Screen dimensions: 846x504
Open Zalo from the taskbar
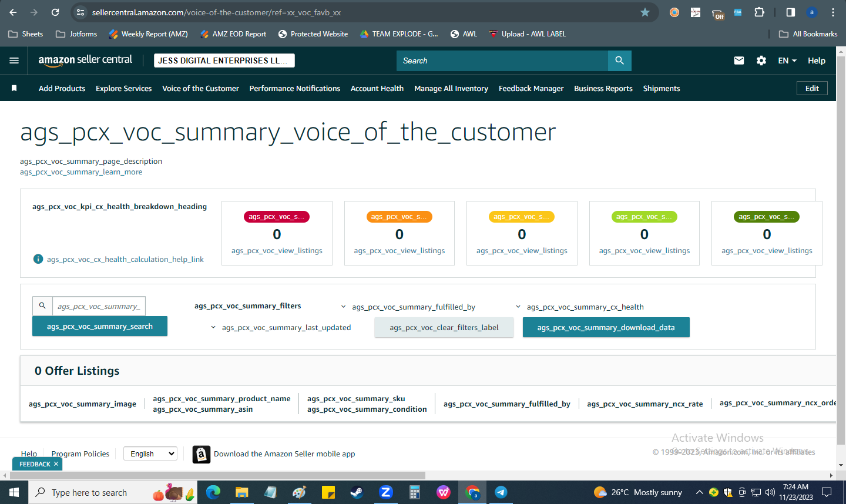(x=385, y=492)
